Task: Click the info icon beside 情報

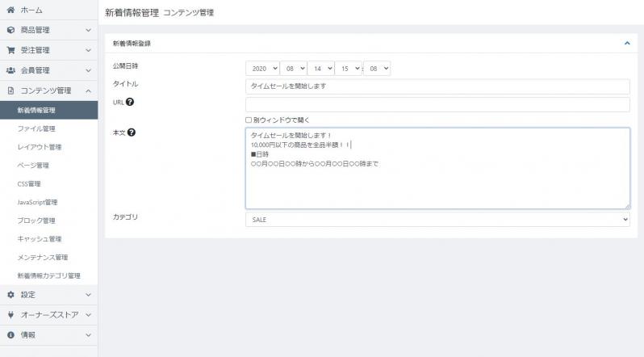Action: [10, 334]
